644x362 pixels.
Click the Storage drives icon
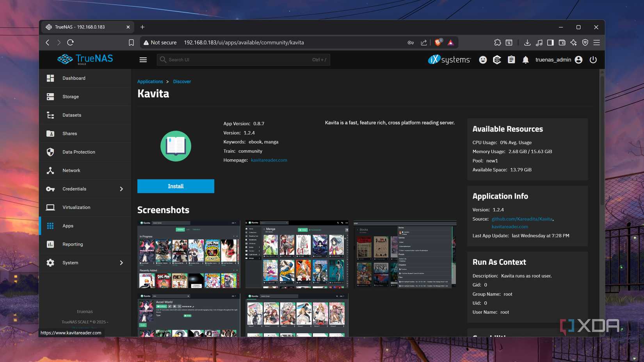[50, 96]
